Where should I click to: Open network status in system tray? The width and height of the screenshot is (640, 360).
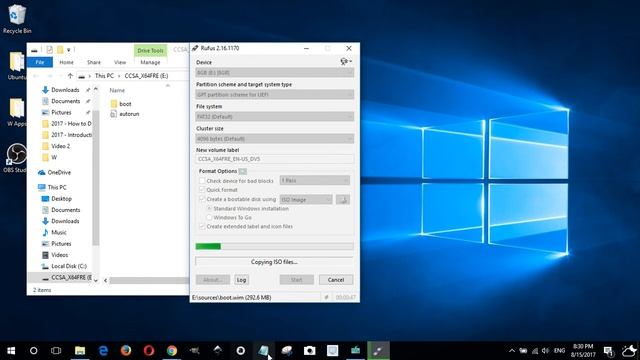[x=535, y=351]
